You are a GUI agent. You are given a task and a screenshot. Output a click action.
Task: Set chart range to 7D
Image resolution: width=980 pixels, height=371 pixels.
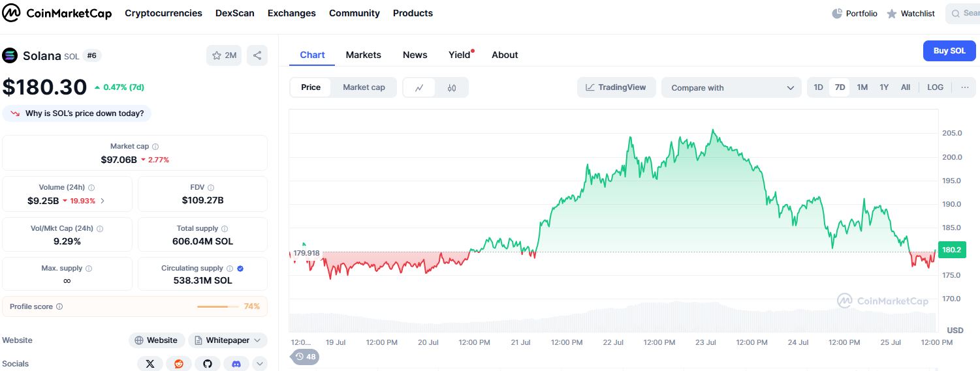pyautogui.click(x=840, y=87)
